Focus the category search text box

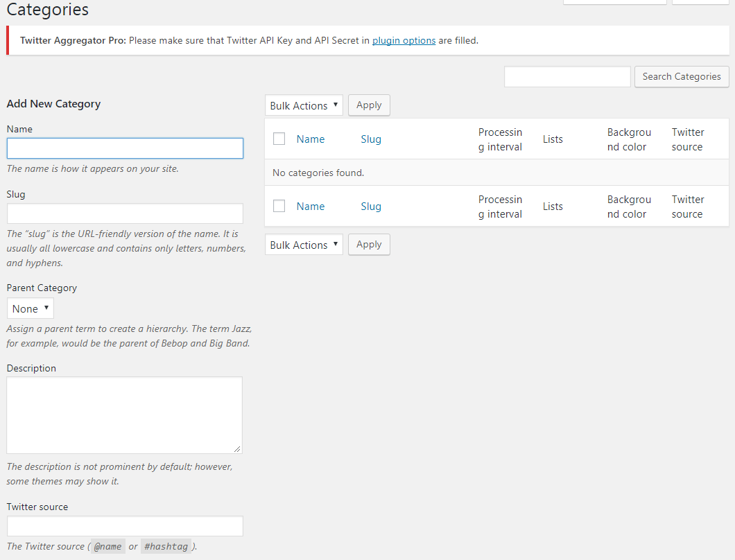(x=567, y=77)
